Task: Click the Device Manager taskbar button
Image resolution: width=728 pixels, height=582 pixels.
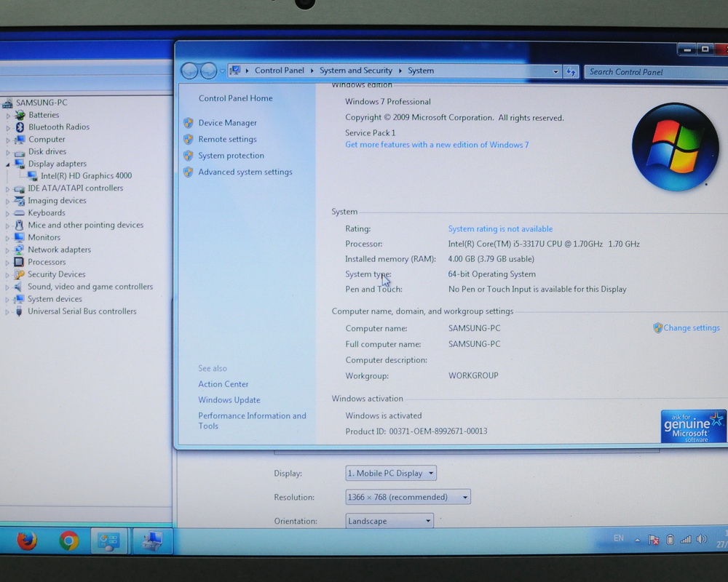Action: (x=152, y=541)
